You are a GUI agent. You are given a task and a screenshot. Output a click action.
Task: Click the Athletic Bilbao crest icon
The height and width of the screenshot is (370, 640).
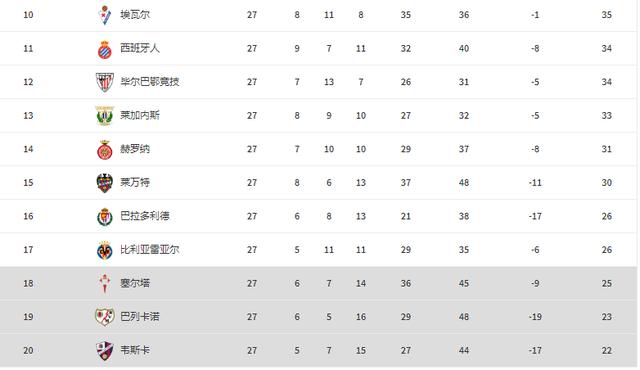(x=105, y=82)
